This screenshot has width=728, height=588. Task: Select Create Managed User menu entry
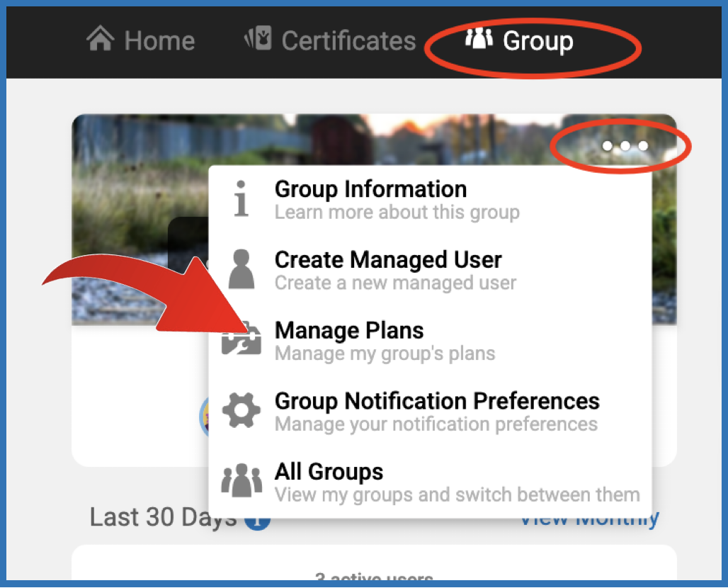point(388,260)
